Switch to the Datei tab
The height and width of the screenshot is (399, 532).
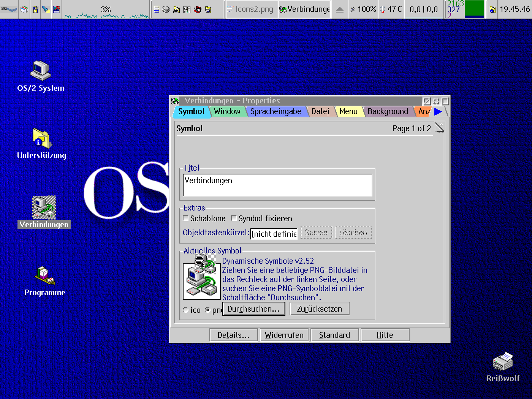click(x=320, y=111)
